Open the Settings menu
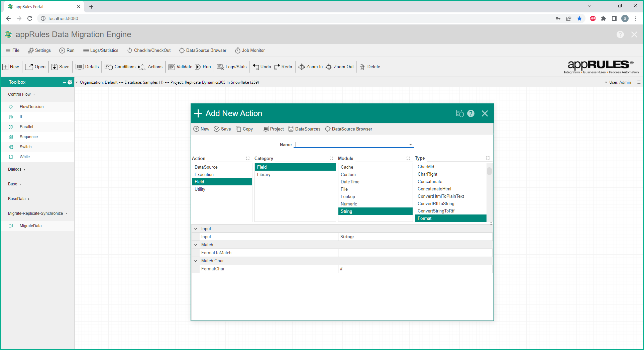This screenshot has height=350, width=644. (39, 51)
